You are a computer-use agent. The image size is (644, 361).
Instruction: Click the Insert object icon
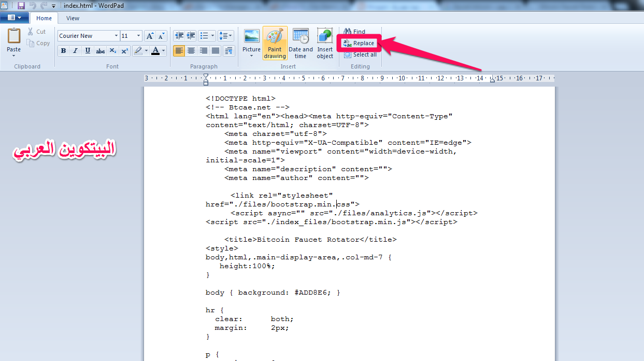click(x=325, y=36)
